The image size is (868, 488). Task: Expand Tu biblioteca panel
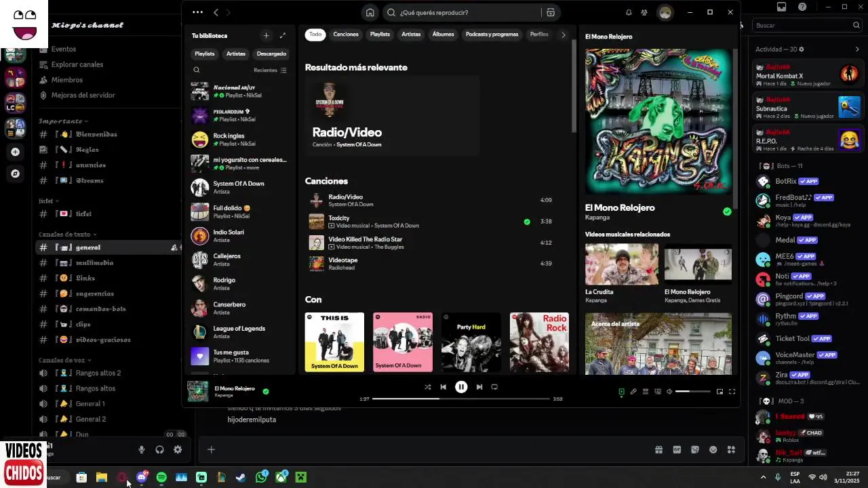point(283,35)
